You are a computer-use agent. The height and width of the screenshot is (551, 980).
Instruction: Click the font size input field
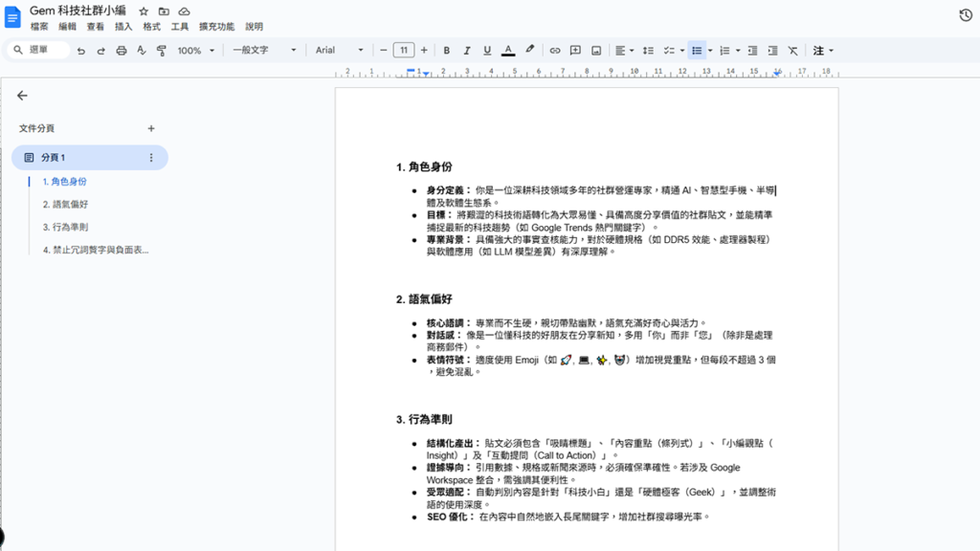point(404,50)
